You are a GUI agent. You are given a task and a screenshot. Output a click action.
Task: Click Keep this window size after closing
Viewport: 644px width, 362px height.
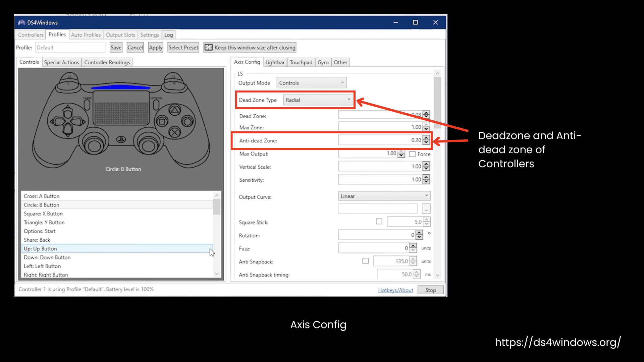point(250,47)
